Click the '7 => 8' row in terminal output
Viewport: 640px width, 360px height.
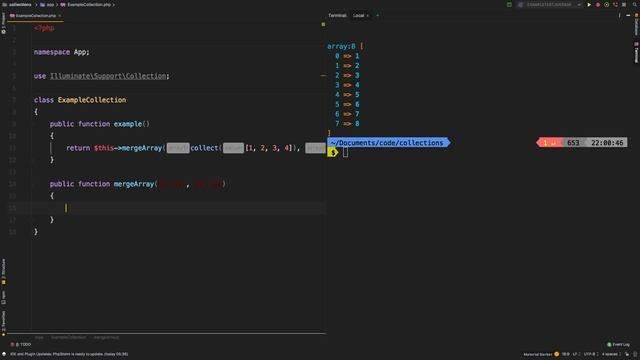tap(347, 124)
